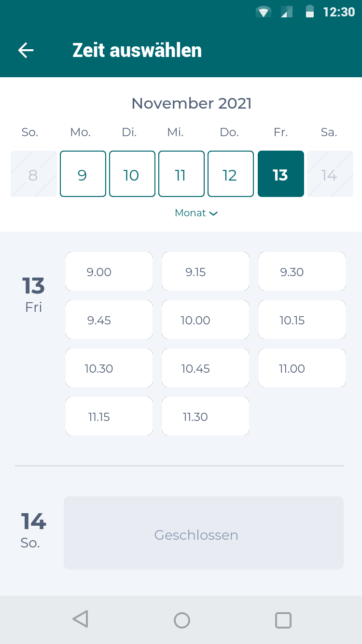Tap Android home circle button
The width and height of the screenshot is (362, 644).
click(181, 620)
